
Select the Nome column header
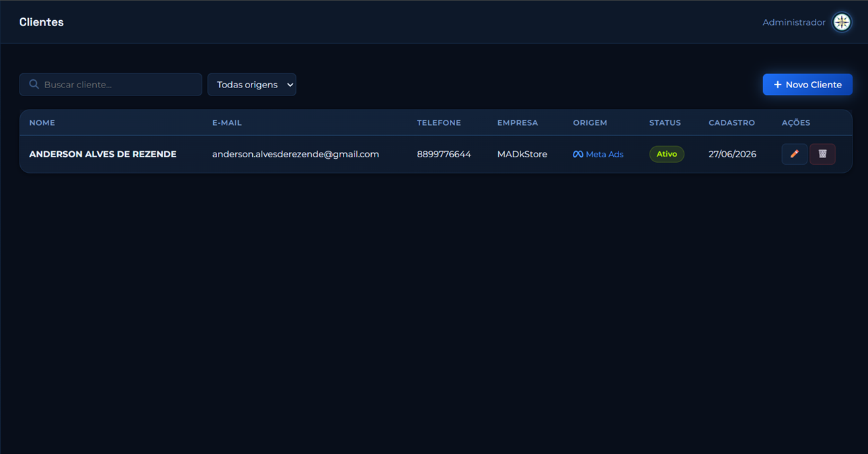click(42, 122)
